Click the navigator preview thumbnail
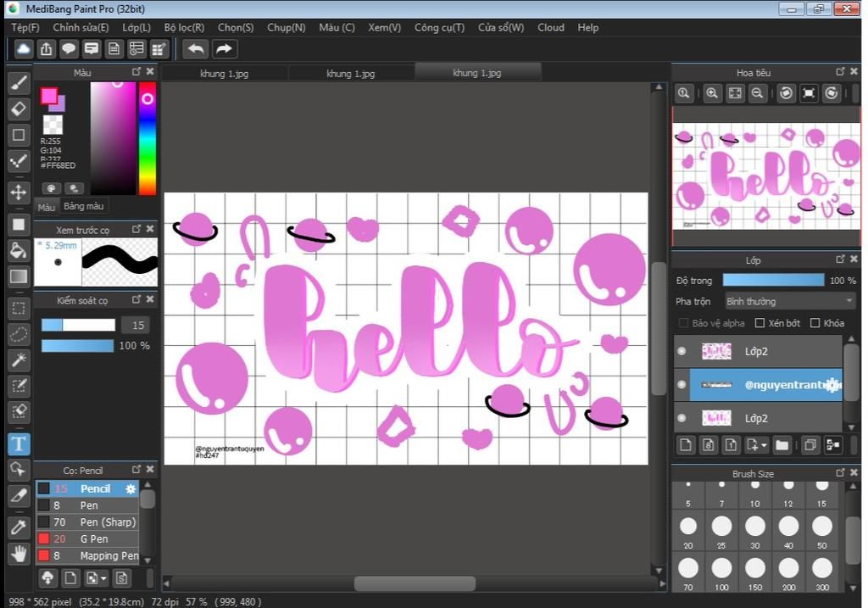The image size is (868, 608). 766,176
